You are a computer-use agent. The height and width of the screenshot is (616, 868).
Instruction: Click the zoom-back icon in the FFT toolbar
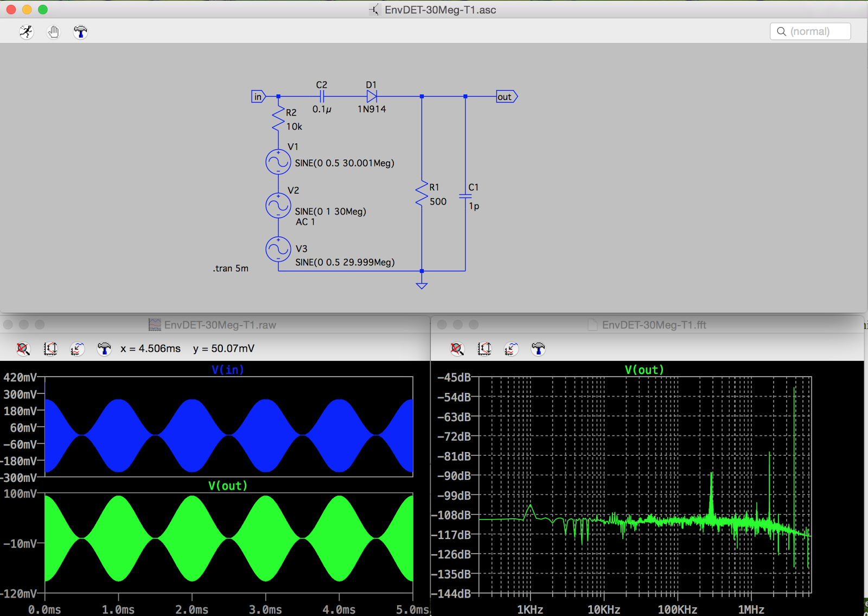pyautogui.click(x=510, y=349)
